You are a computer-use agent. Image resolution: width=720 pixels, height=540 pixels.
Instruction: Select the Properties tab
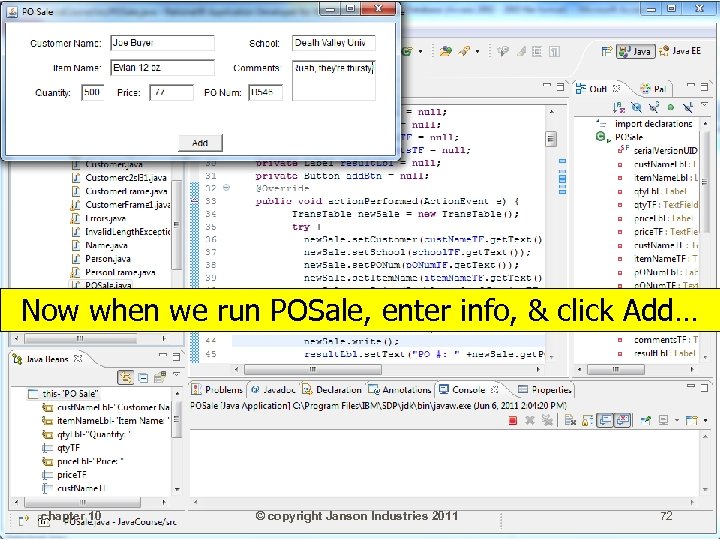point(545,389)
